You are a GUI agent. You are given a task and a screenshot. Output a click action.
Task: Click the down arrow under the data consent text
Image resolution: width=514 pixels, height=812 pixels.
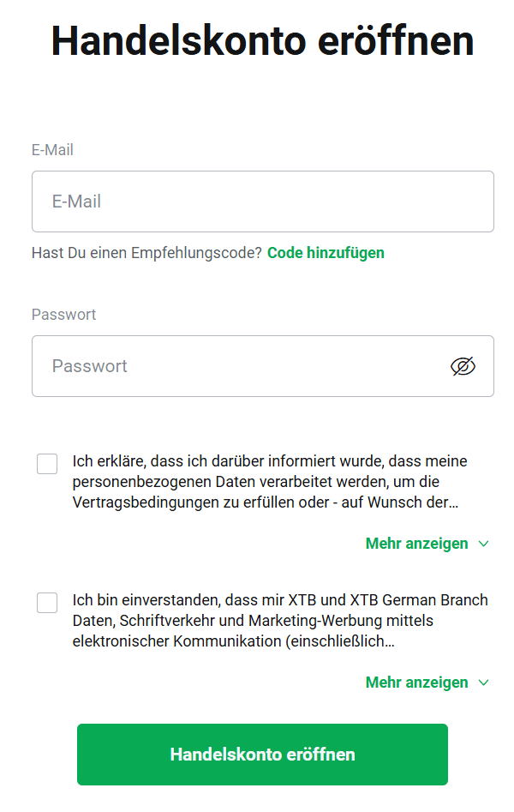pos(483,543)
